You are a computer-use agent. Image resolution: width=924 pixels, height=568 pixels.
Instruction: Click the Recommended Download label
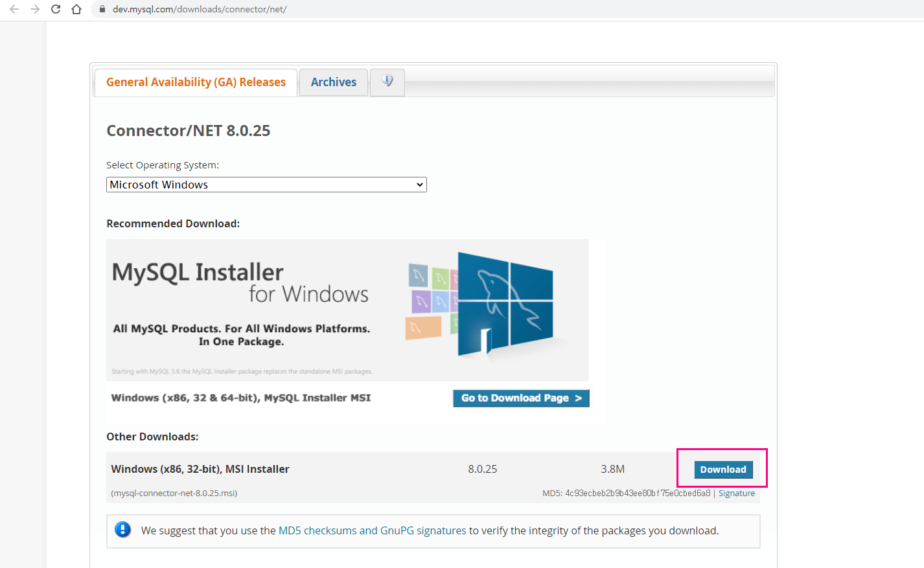173,223
